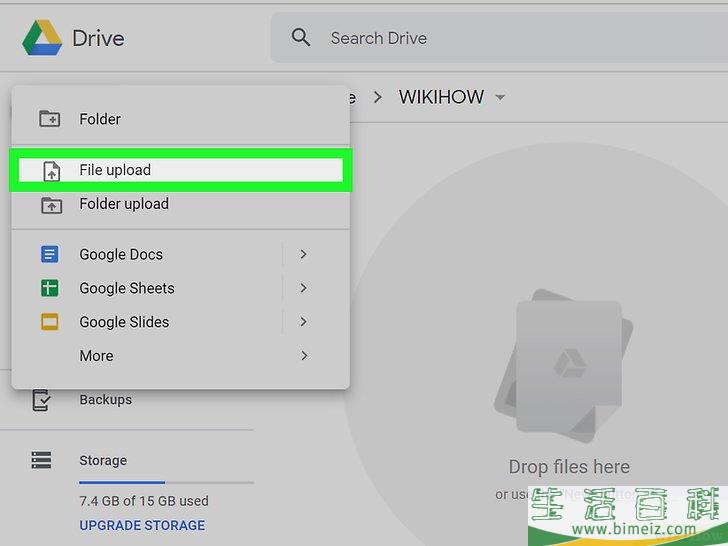Click the storage usage progress bar
The width and height of the screenshot is (728, 546).
pyautogui.click(x=166, y=482)
